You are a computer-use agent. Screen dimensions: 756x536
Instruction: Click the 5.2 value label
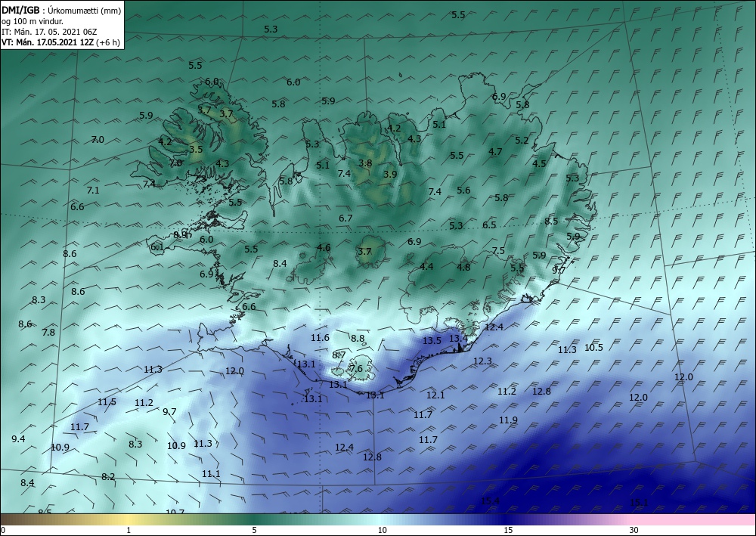(x=522, y=141)
